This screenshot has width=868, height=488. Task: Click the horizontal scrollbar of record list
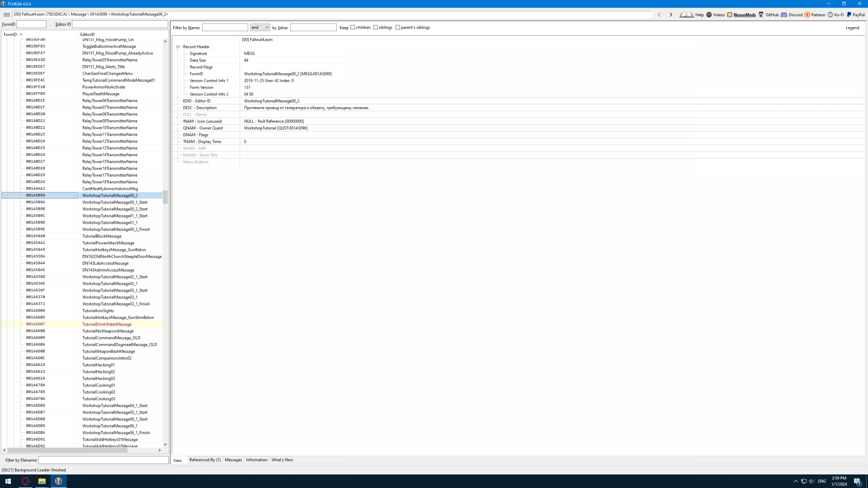[68, 450]
